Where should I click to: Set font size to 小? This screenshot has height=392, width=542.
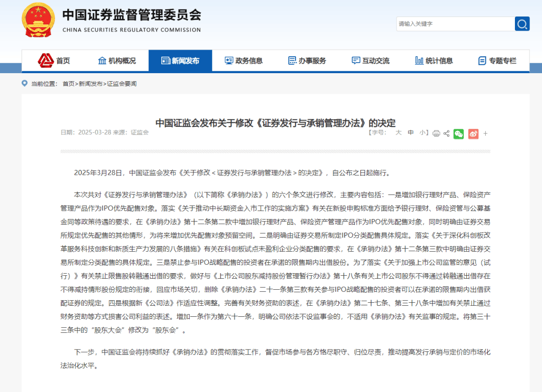pyautogui.click(x=423, y=133)
